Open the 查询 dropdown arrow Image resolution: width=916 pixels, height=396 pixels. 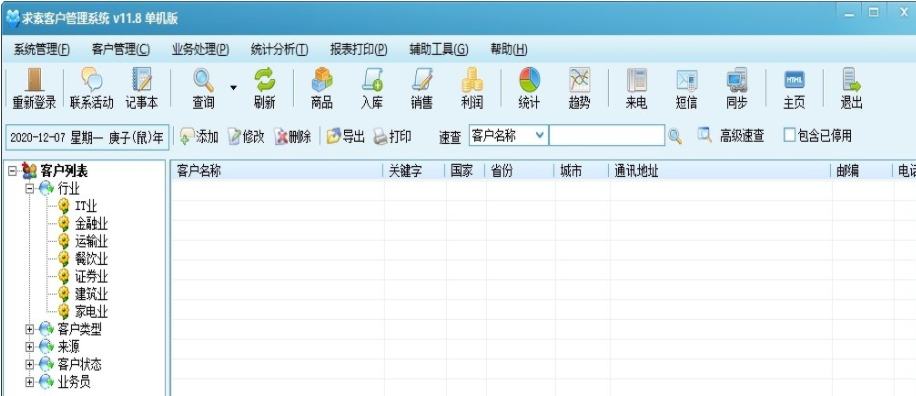pos(233,88)
